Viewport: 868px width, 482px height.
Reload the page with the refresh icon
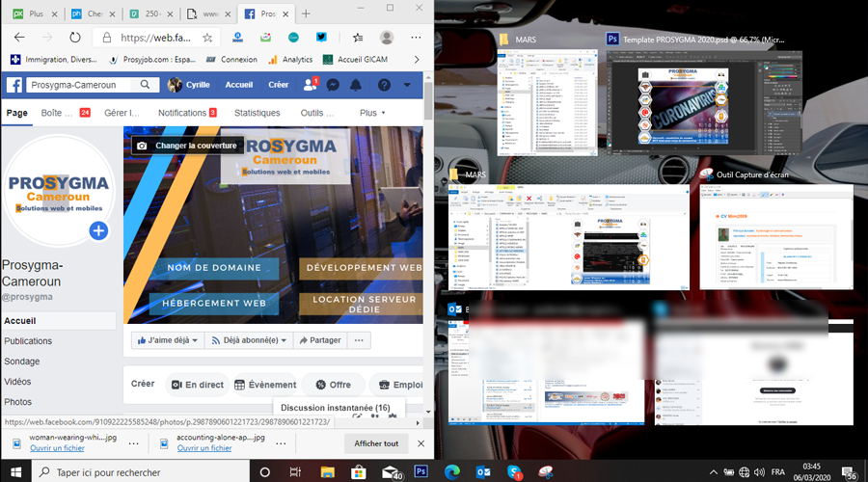[x=74, y=37]
